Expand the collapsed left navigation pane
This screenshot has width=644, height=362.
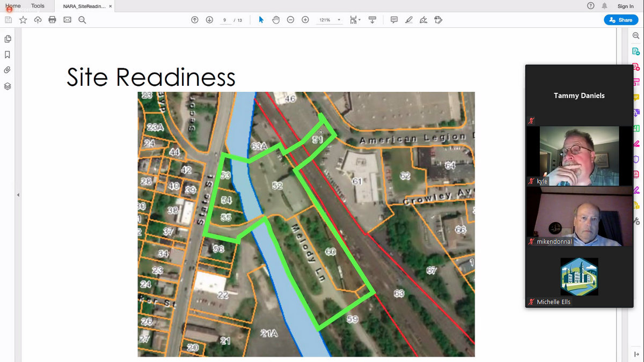click(18, 195)
